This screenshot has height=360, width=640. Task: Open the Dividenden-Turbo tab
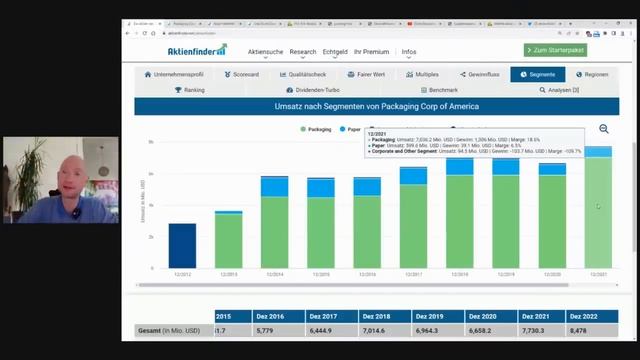(x=313, y=90)
